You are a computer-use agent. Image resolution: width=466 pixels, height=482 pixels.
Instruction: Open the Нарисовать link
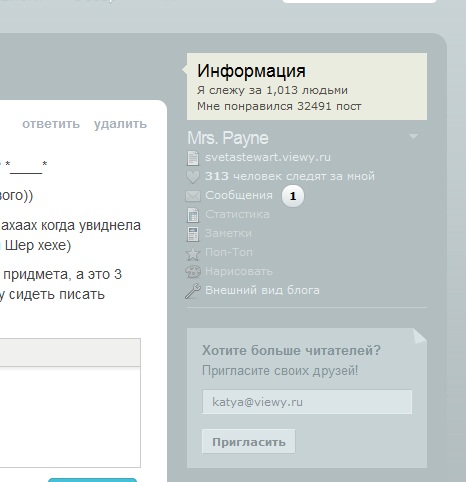pos(239,271)
